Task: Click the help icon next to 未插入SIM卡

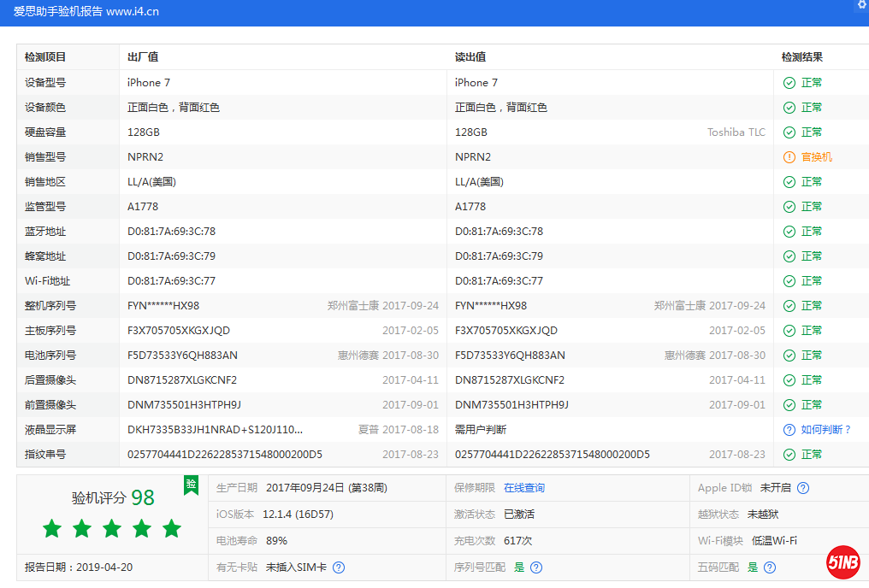Action: (339, 567)
